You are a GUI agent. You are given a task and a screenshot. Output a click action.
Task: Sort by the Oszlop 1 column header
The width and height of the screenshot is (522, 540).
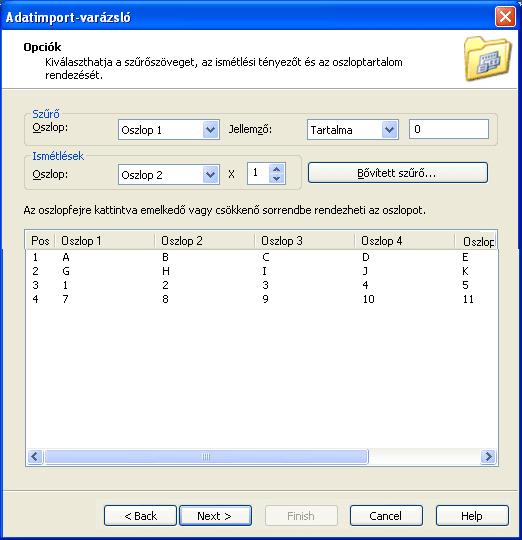(105, 240)
